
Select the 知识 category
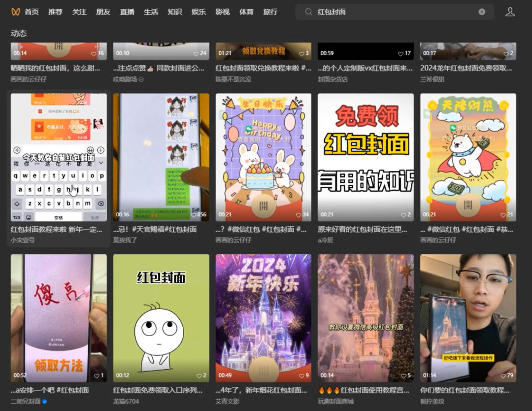(x=175, y=12)
